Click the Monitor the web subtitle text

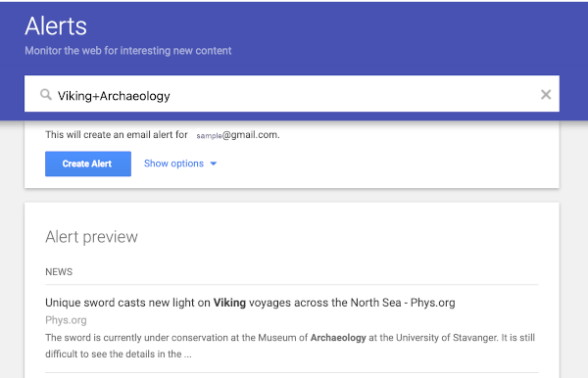click(127, 51)
